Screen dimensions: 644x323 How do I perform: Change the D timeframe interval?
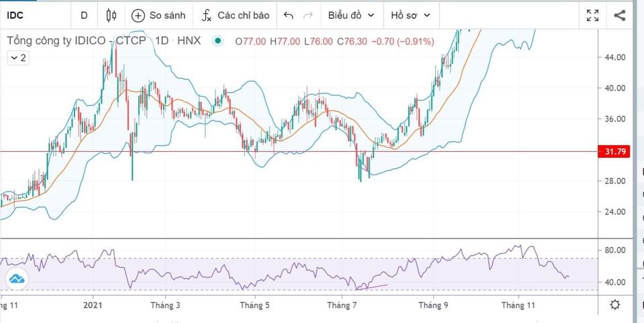tap(85, 15)
